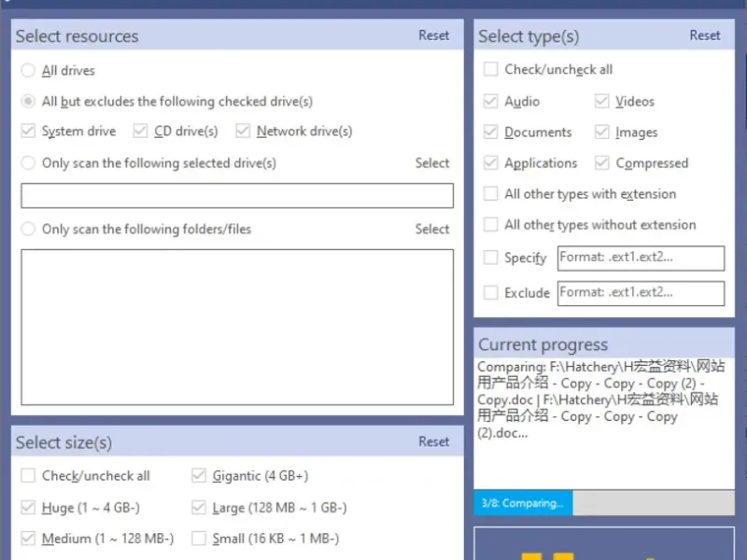Screen dimensions: 747x560
Task: Enable the Specify extensions checkbox
Action: 491,258
